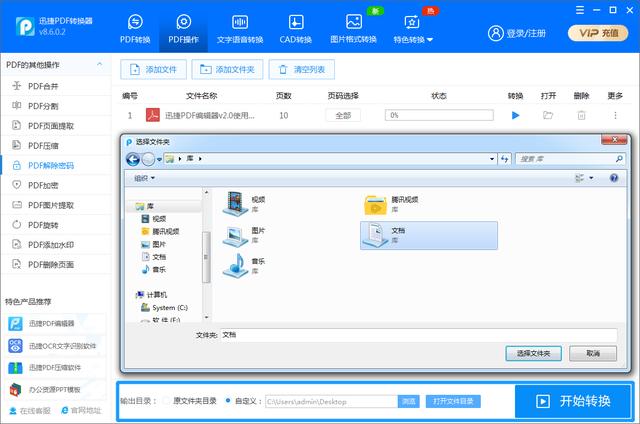Image resolution: width=640 pixels, height=424 pixels.
Task: Click the 选择文件夹 button
Action: tap(533, 353)
